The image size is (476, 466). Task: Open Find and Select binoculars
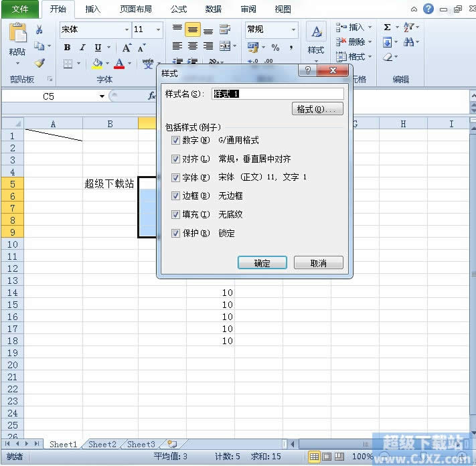(x=408, y=42)
